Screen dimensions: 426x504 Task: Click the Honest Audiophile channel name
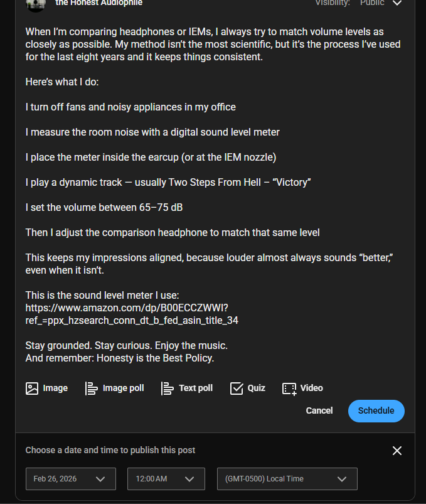(99, 3)
